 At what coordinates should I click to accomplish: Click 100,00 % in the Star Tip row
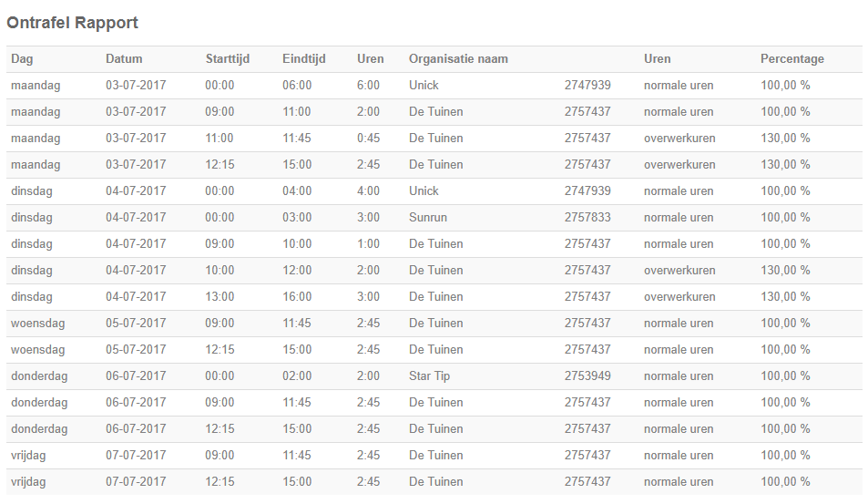(785, 376)
